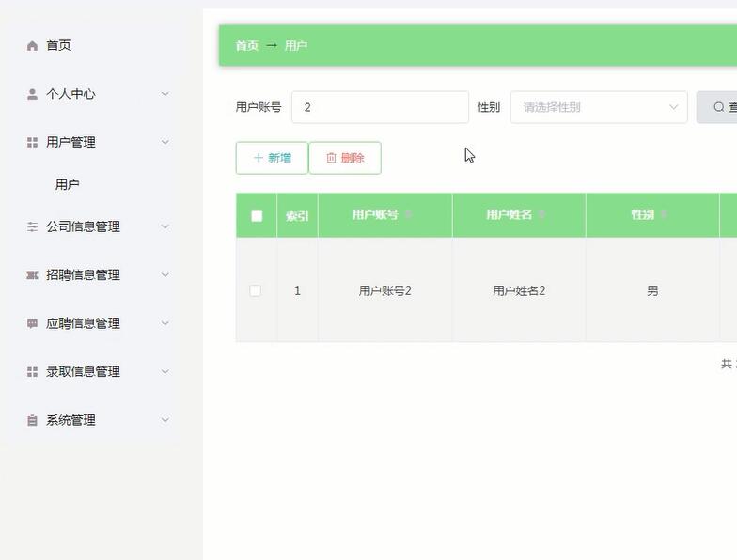Click the clipboard icon beside 系统管理
737x560 pixels.
(x=32, y=420)
